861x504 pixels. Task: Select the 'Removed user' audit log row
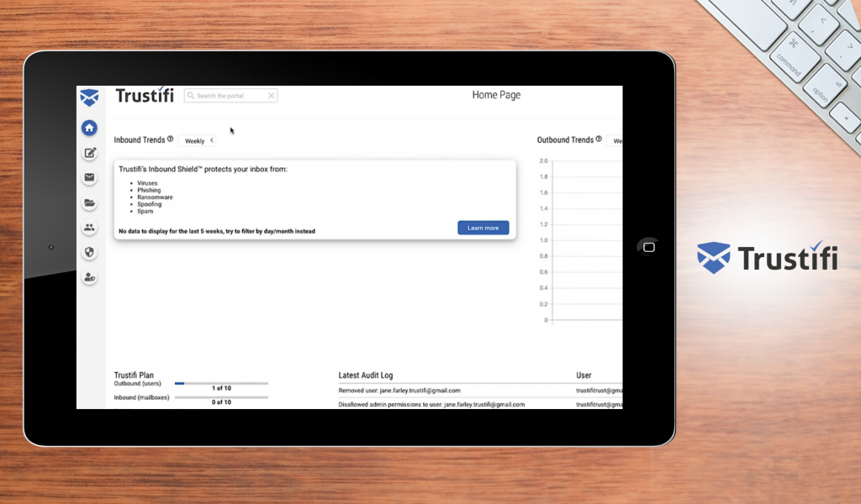pyautogui.click(x=480, y=391)
